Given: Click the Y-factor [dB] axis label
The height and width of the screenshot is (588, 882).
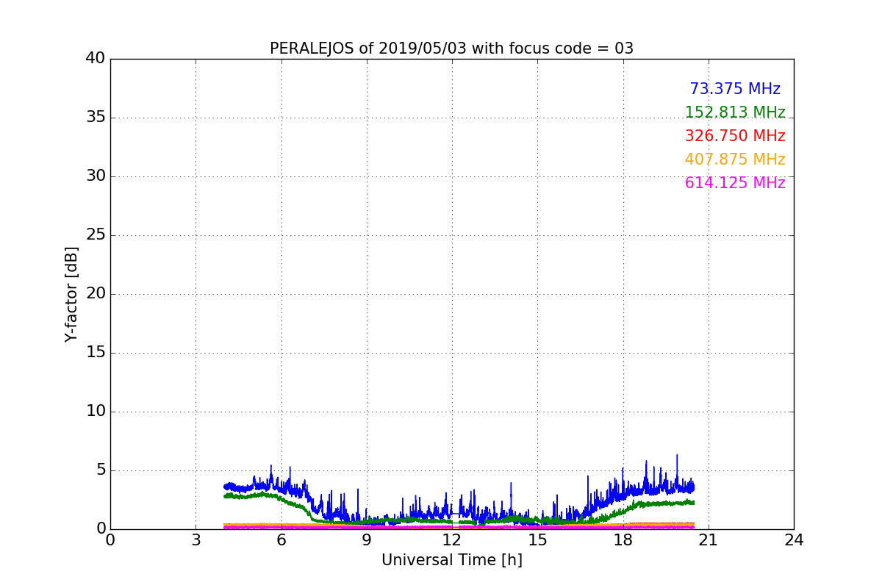Looking at the screenshot, I should coord(71,294).
